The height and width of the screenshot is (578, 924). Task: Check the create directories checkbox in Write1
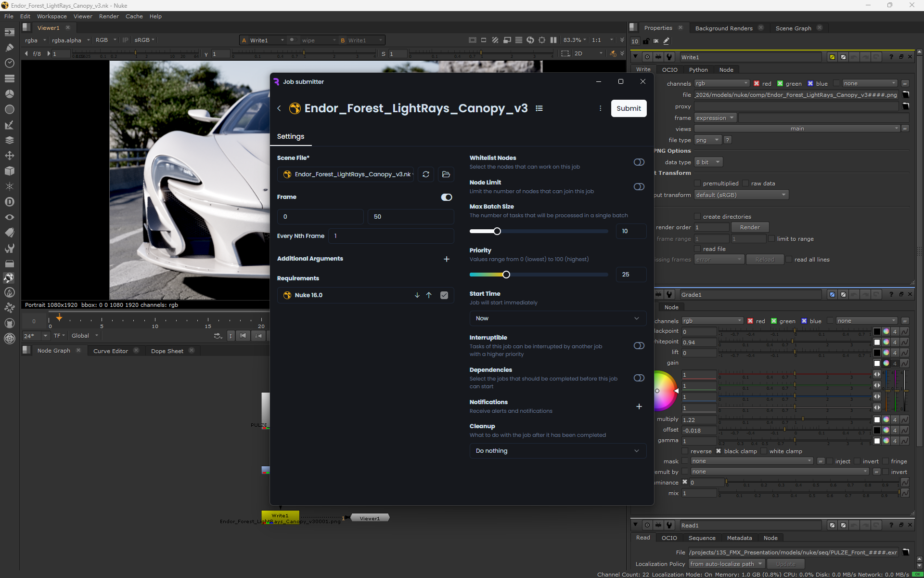coord(697,217)
